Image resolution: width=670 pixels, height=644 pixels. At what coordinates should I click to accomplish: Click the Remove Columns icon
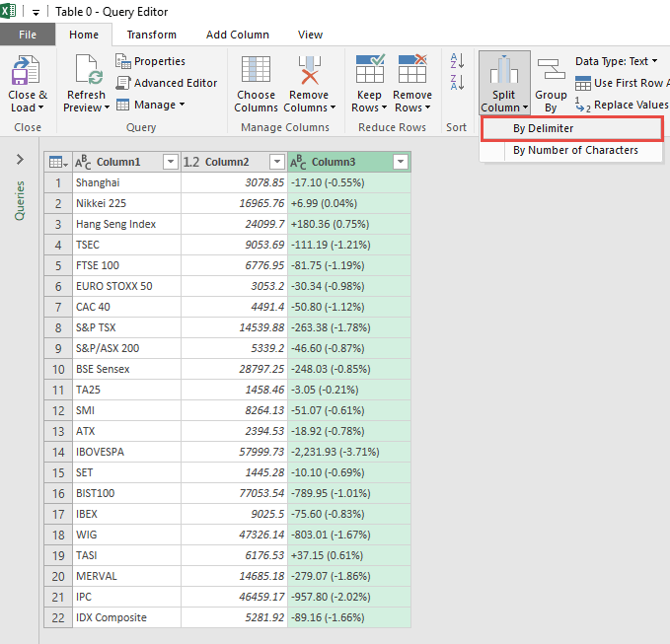(x=310, y=70)
